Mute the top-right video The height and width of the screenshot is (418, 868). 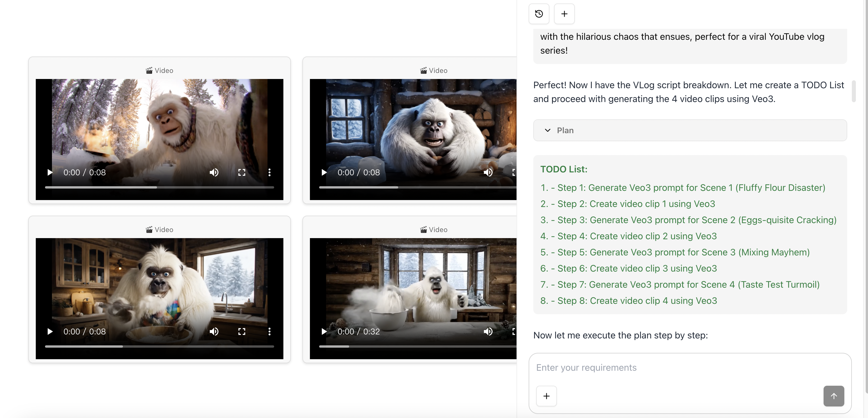tap(488, 172)
